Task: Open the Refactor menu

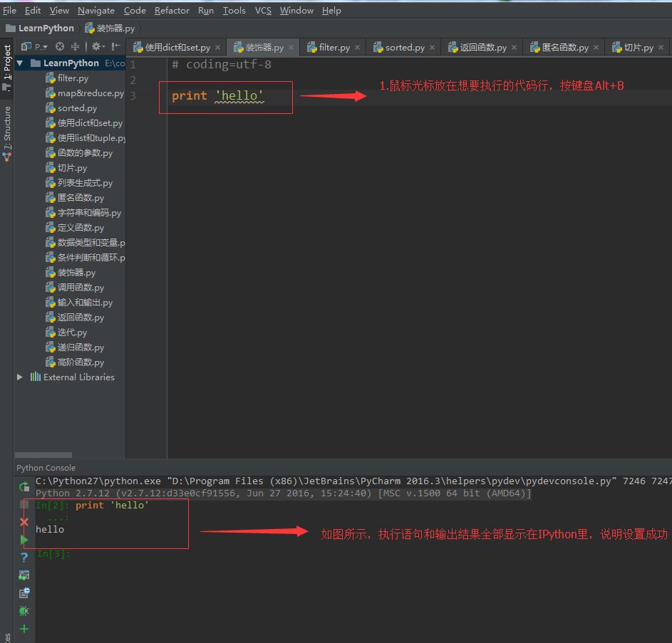Action: point(172,11)
